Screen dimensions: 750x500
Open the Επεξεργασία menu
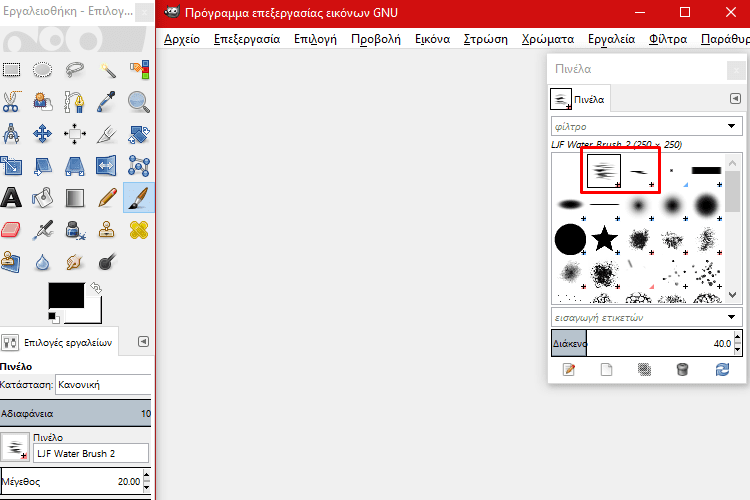coord(247,39)
